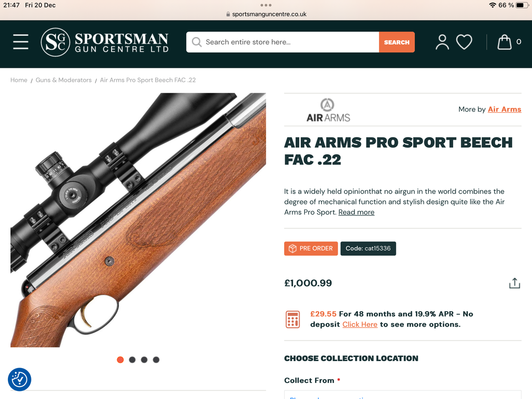Expand description with Read more
The height and width of the screenshot is (399, 532).
356,212
